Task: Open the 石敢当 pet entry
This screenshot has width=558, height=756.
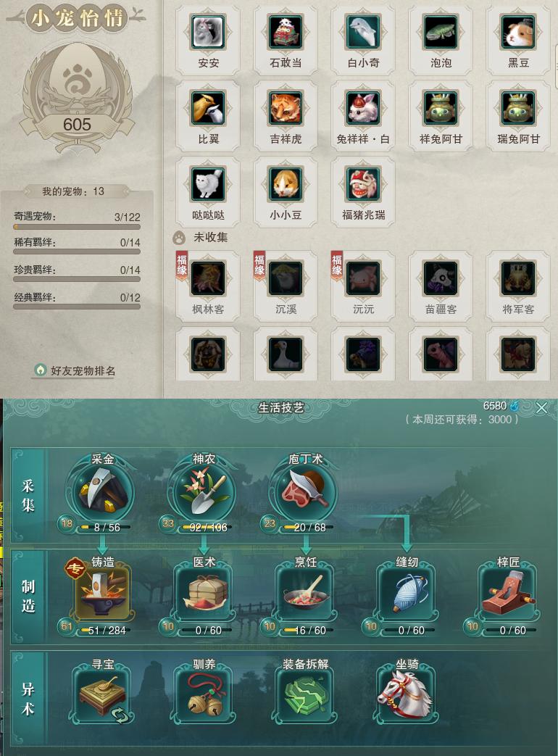Action: 286,32
